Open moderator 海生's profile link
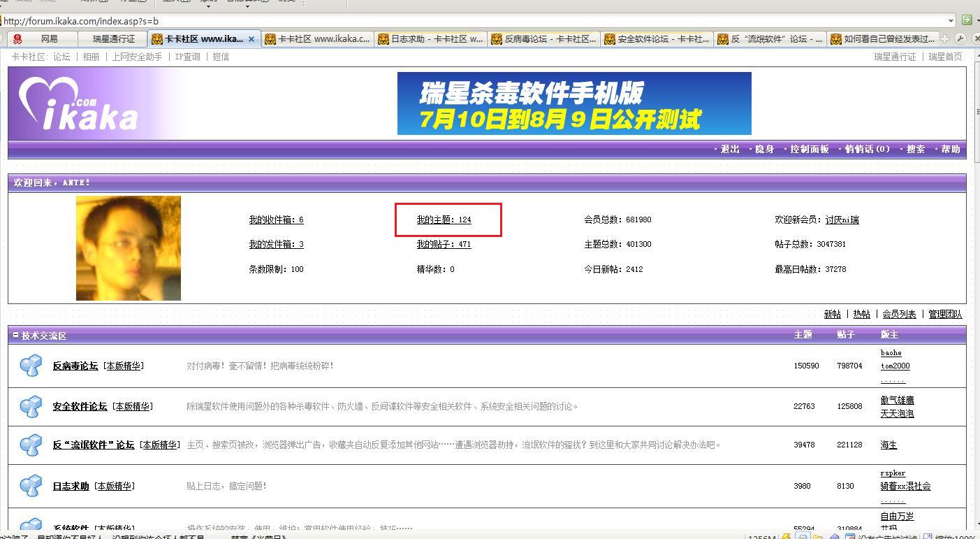This screenshot has width=980, height=539. (889, 445)
